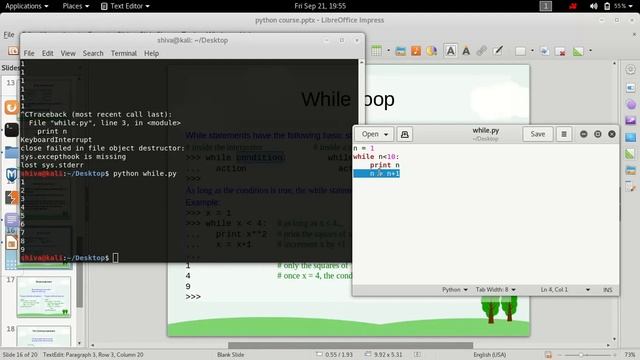The width and height of the screenshot is (640, 360).
Task: Toggle INS insert mode in gedit
Action: 607,289
